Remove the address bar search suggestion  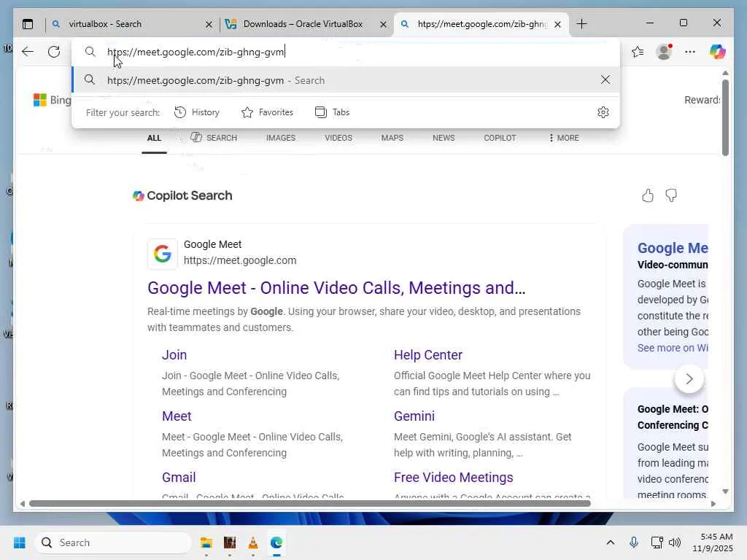coord(605,79)
